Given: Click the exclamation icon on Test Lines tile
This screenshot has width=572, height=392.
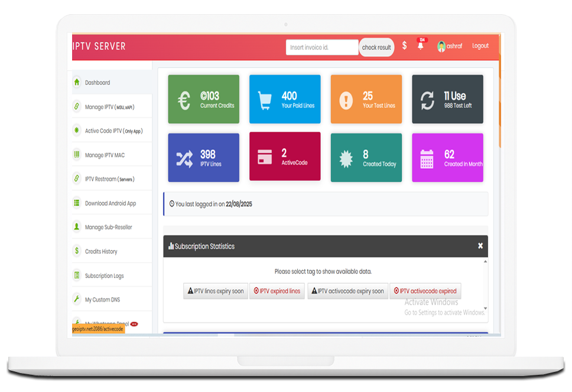Looking at the screenshot, I should (x=346, y=100).
